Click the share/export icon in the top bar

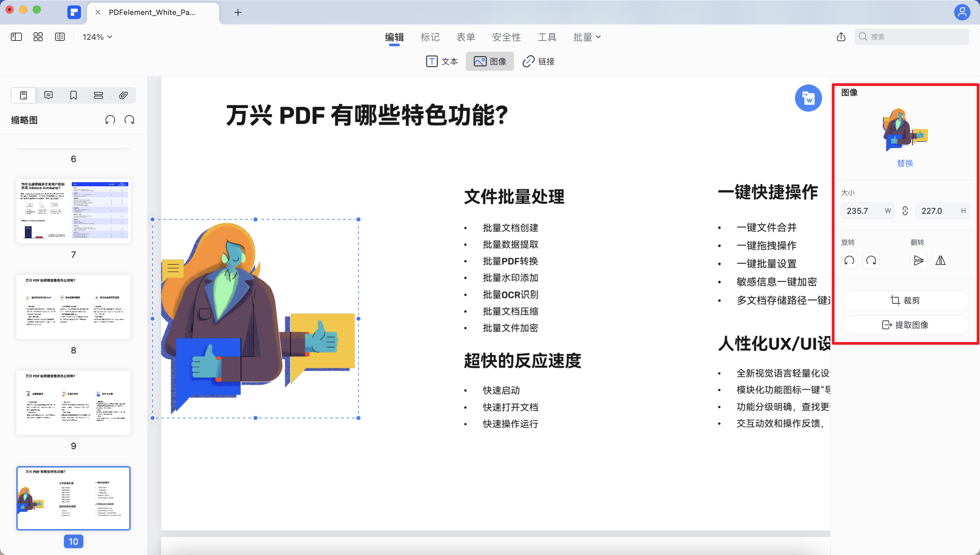[840, 36]
